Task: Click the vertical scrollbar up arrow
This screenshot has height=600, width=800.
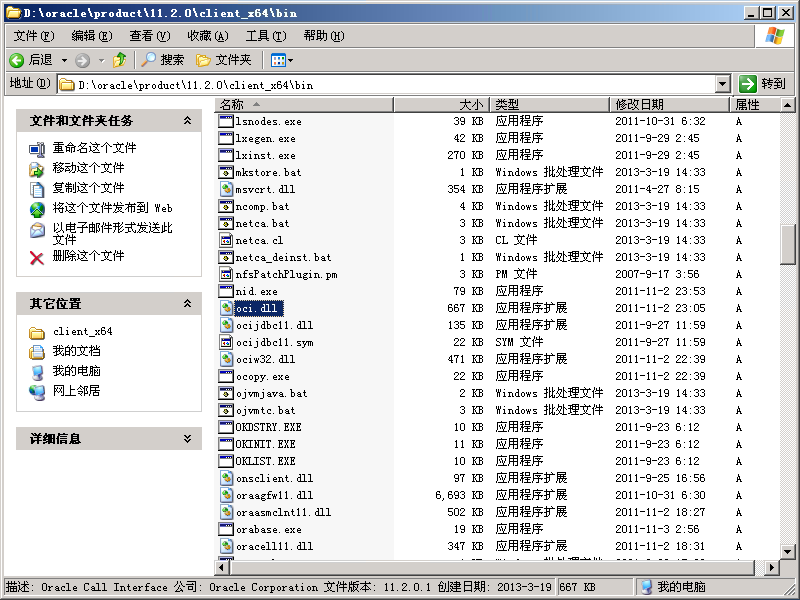Action: click(x=788, y=105)
